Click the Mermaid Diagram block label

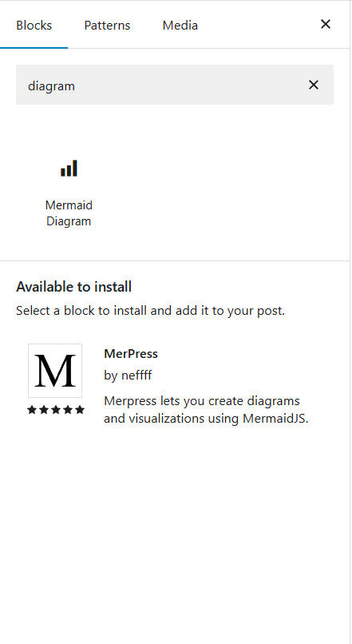point(69,213)
